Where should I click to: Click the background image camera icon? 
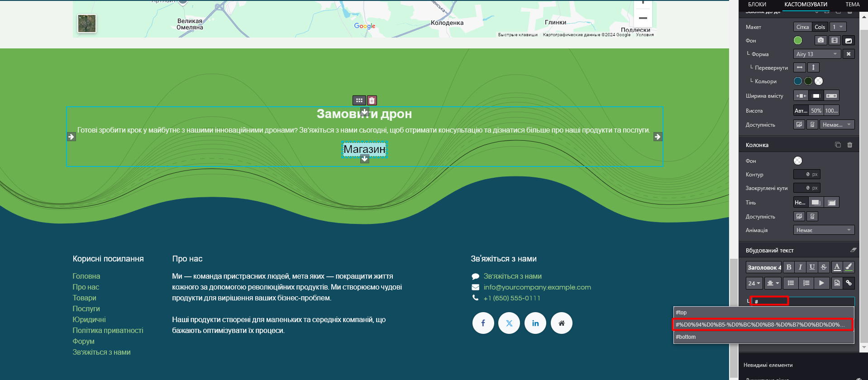pos(820,41)
